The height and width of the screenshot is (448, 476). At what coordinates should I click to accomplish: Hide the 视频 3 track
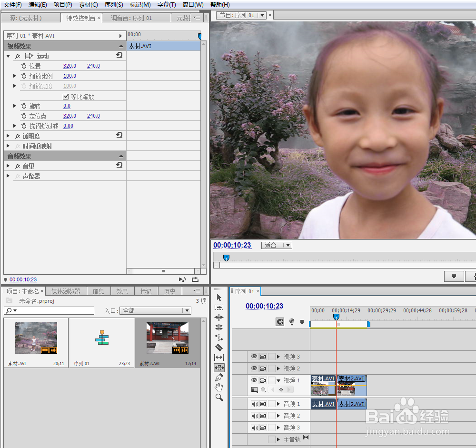pos(254,356)
